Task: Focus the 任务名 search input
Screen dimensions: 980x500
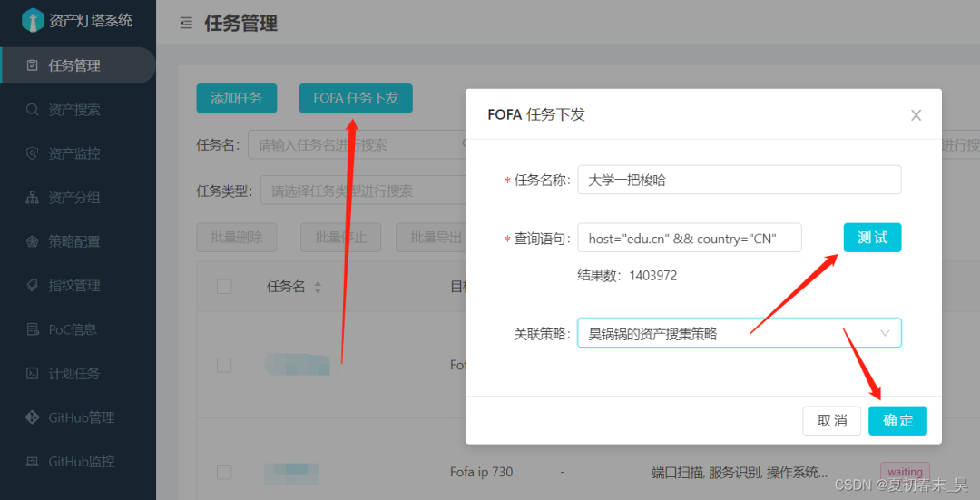Action: (357, 144)
